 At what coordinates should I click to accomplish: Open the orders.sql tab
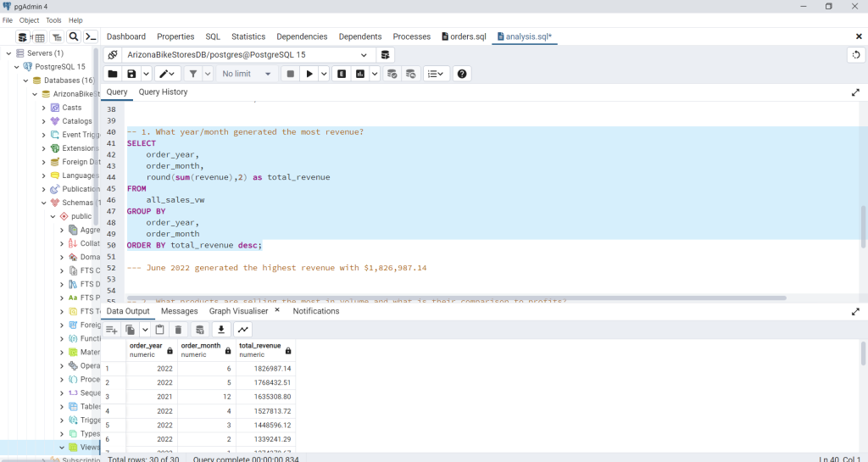pyautogui.click(x=464, y=36)
